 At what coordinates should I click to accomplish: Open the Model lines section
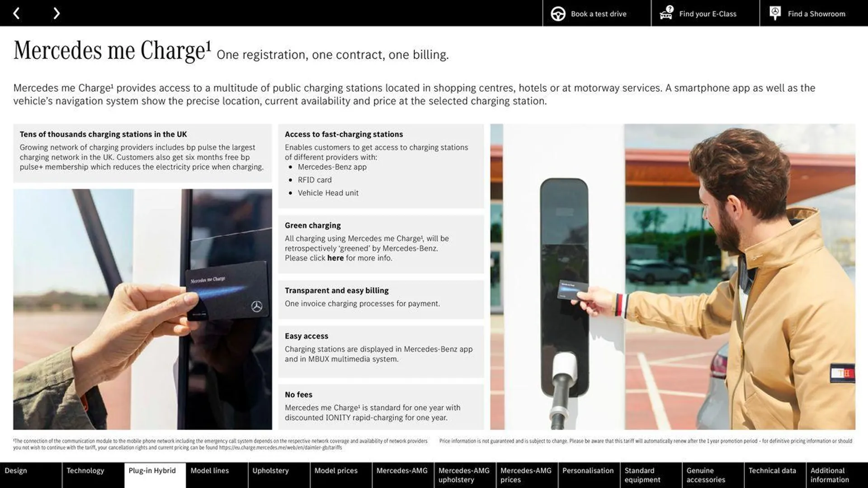coord(209,475)
